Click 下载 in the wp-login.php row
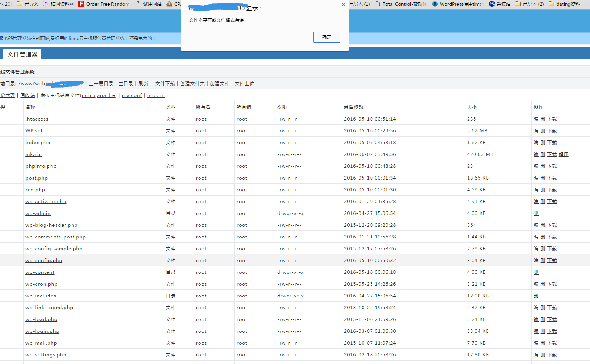Image resolution: width=590 pixels, height=364 pixels. 552,331
